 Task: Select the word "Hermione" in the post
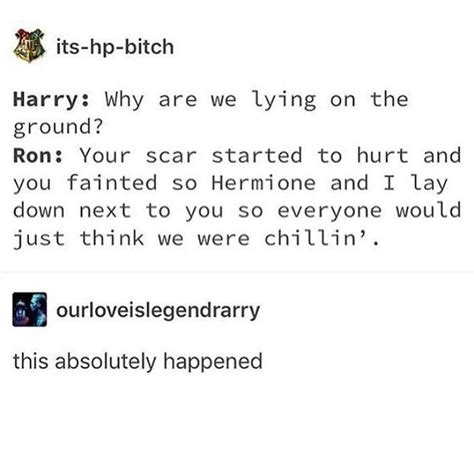(263, 183)
